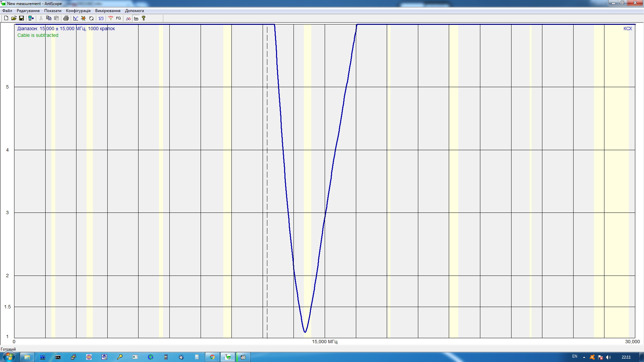Image resolution: width=644 pixels, height=362 pixels.
Task: Open the Допомога menu
Action: [x=134, y=11]
